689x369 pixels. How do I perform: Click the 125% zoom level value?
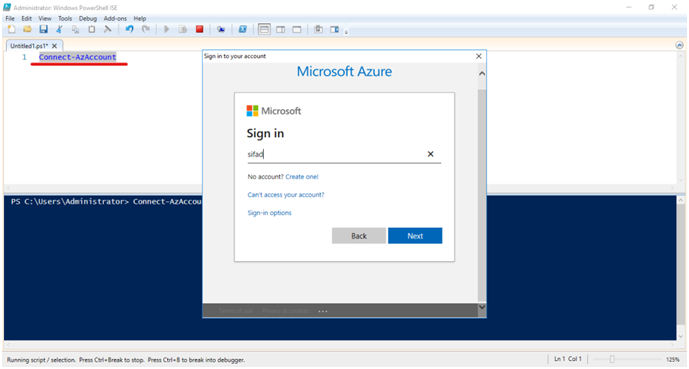tap(673, 359)
